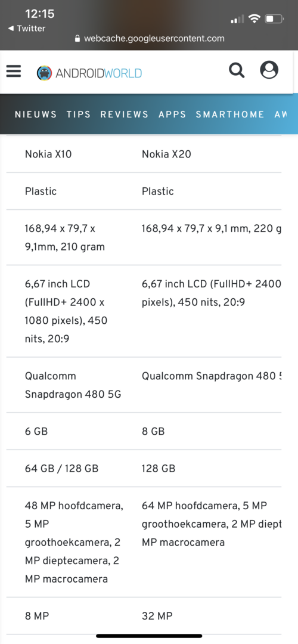This screenshot has height=644, width=298.
Task: Tap the ANDROIDWORLD site title link
Action: tap(99, 73)
